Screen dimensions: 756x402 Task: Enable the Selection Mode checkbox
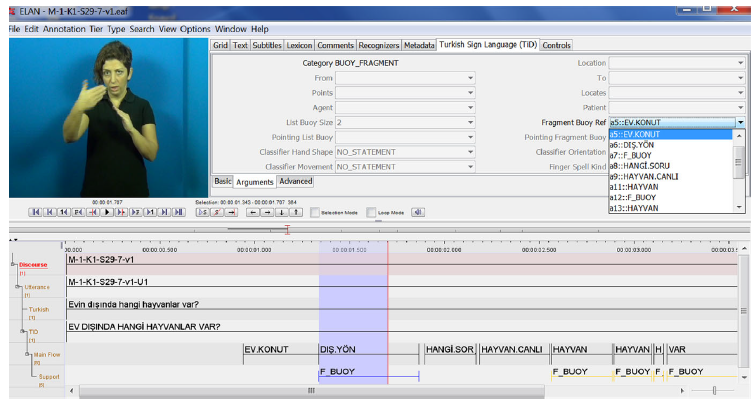click(x=315, y=212)
